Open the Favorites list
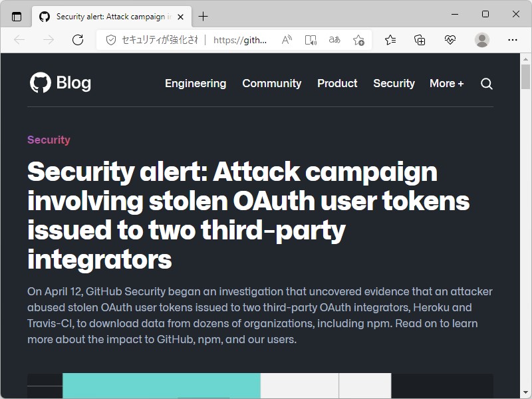 [391, 40]
